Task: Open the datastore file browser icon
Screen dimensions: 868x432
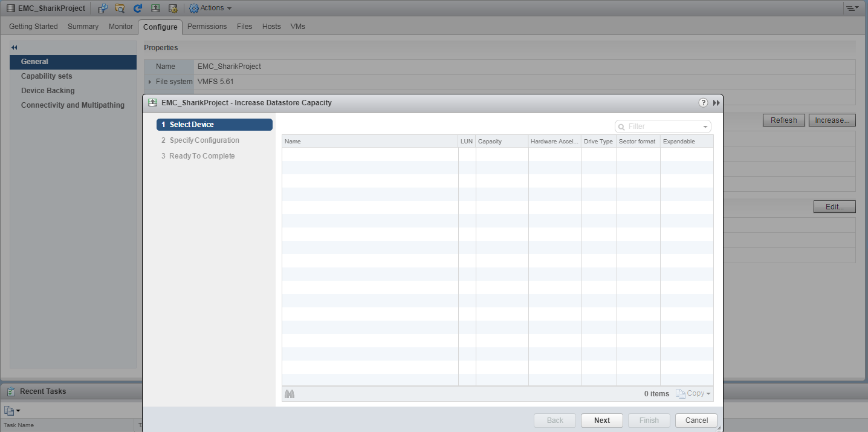Action: pos(120,8)
